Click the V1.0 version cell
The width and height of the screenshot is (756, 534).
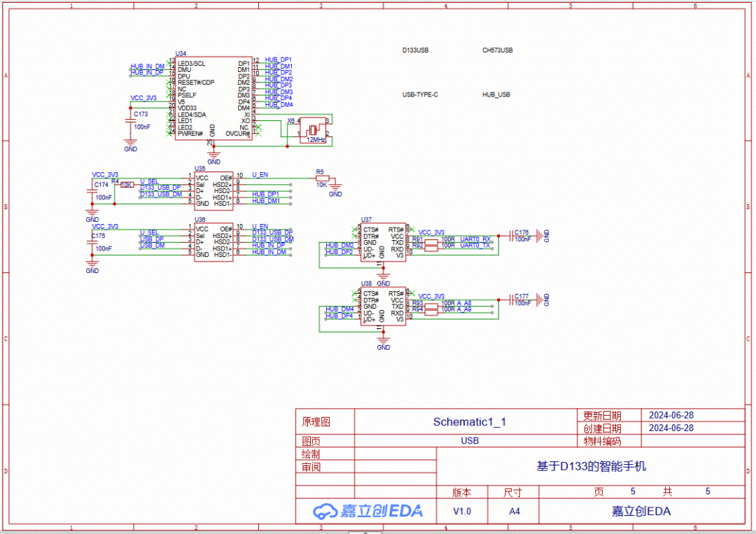tap(461, 511)
